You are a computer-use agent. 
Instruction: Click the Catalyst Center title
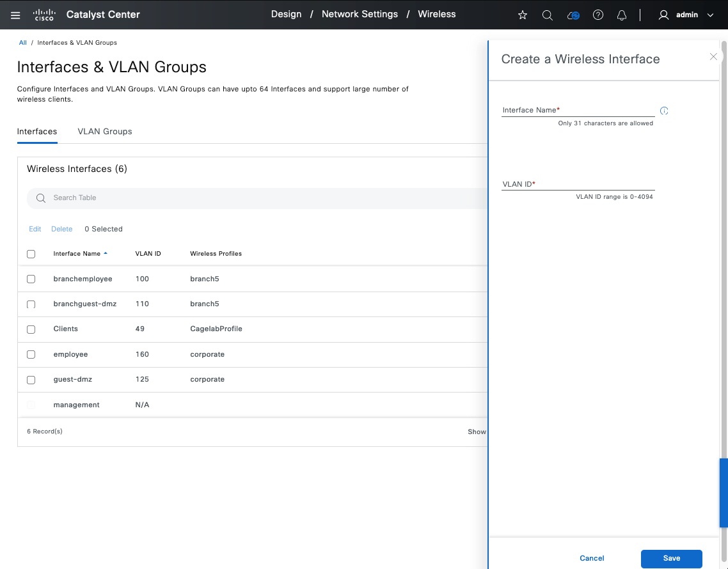point(103,15)
